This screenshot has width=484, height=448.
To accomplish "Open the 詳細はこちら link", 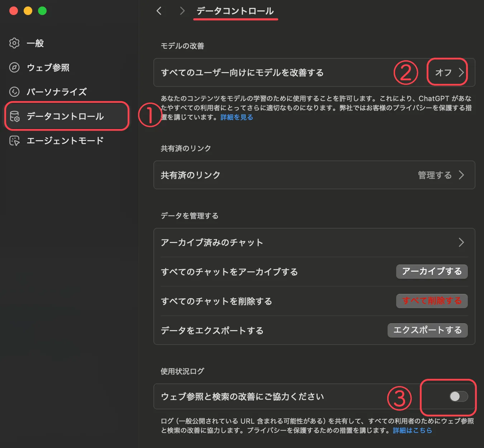I will point(412,430).
